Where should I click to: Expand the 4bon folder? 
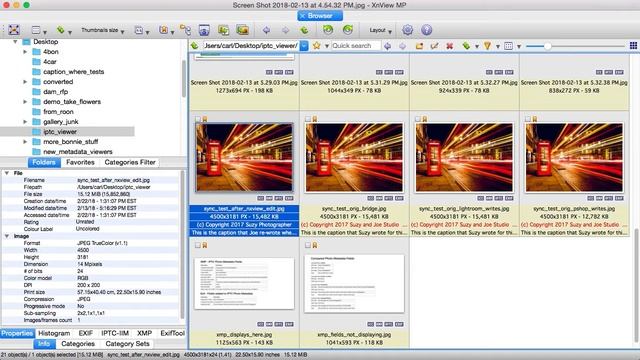(x=25, y=52)
